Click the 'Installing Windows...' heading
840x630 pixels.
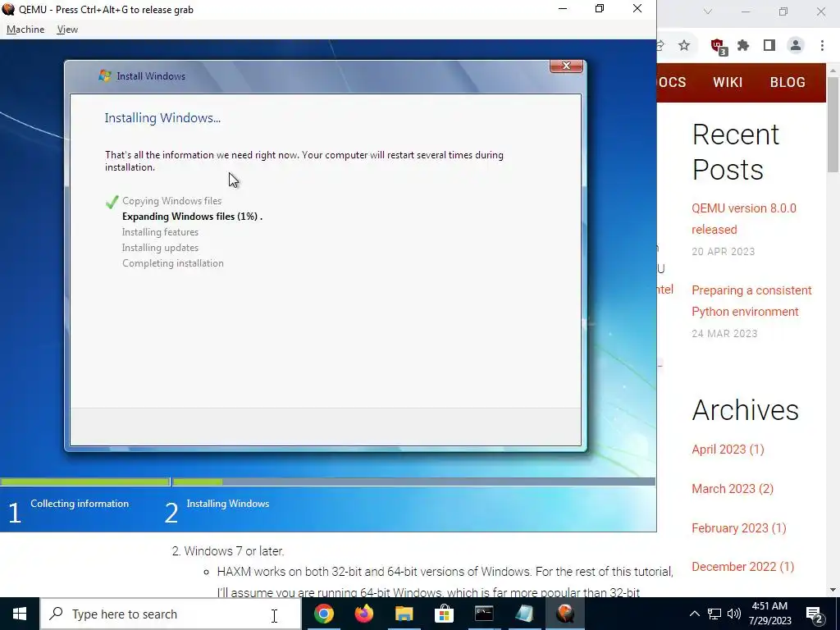[162, 118]
